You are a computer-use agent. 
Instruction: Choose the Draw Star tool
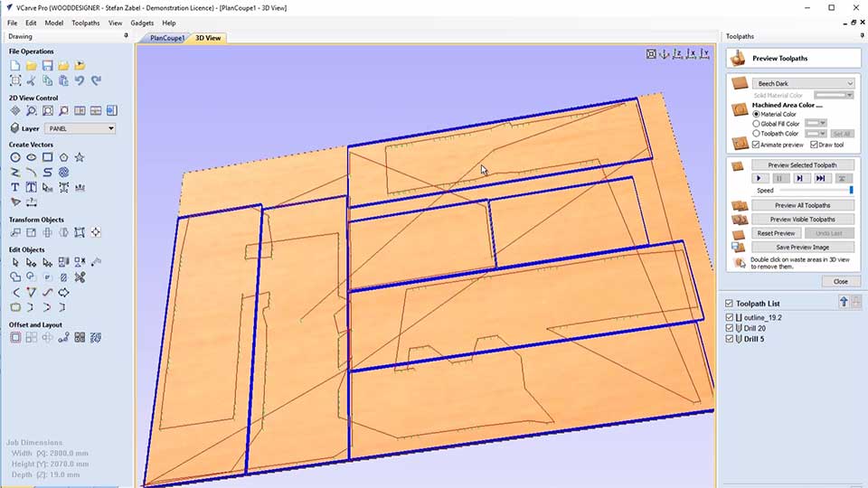click(80, 157)
